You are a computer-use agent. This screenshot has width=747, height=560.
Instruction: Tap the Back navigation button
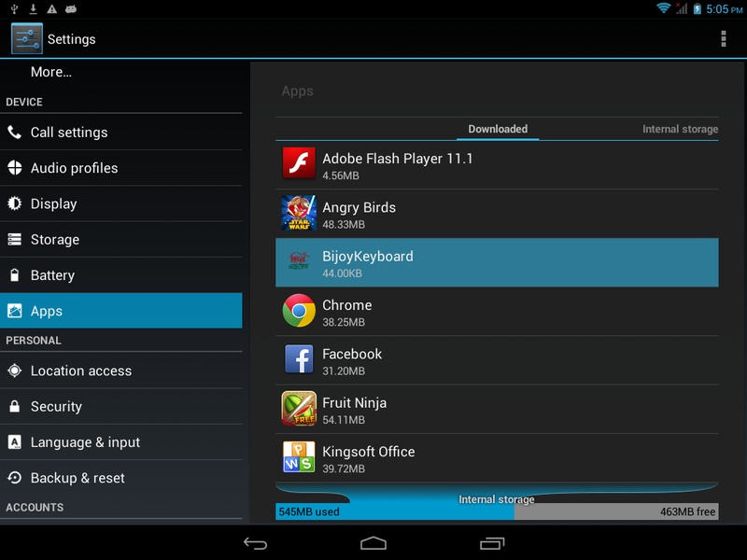(x=255, y=543)
